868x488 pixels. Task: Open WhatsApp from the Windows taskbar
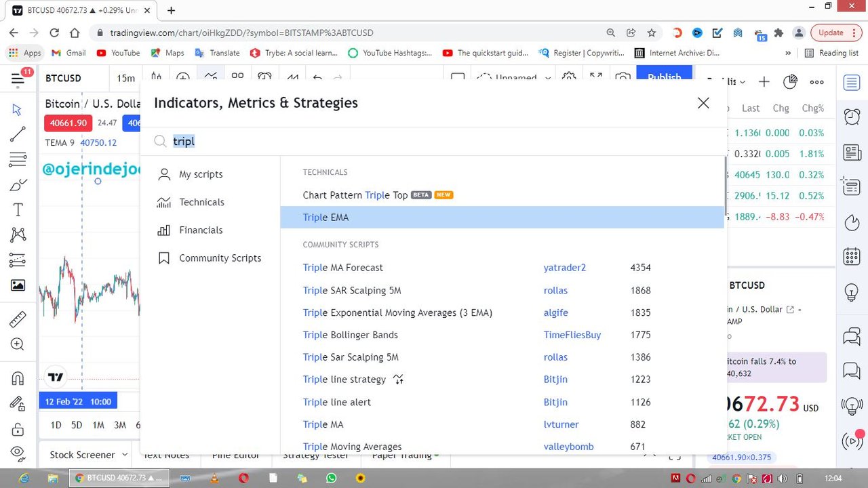pos(331,479)
